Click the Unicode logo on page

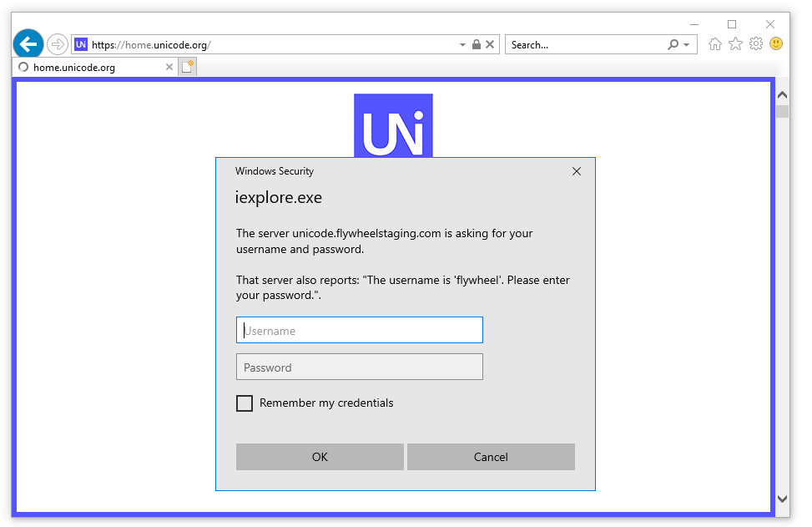point(393,125)
